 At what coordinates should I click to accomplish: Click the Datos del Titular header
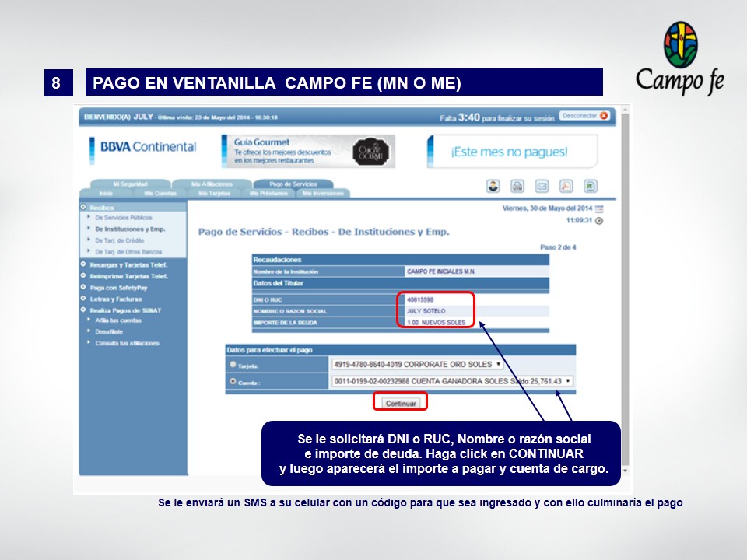[x=400, y=283]
